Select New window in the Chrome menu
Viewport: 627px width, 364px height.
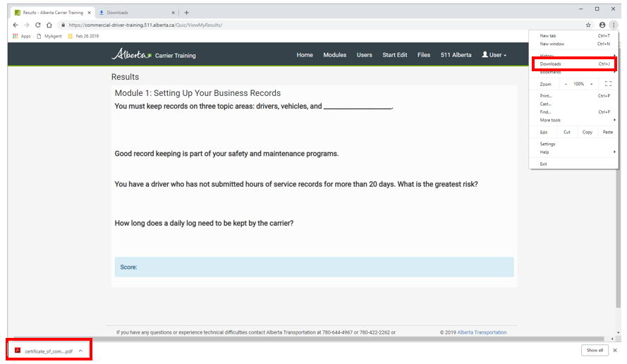coord(574,44)
